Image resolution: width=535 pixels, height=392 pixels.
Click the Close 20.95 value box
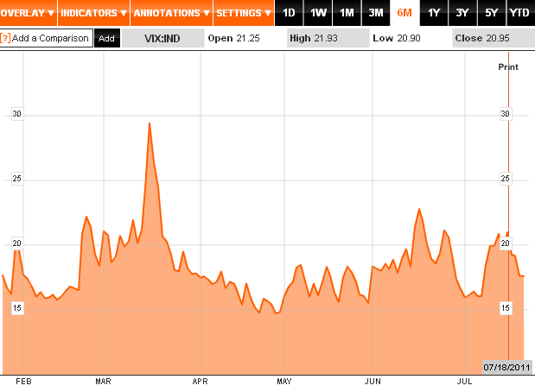coord(490,39)
